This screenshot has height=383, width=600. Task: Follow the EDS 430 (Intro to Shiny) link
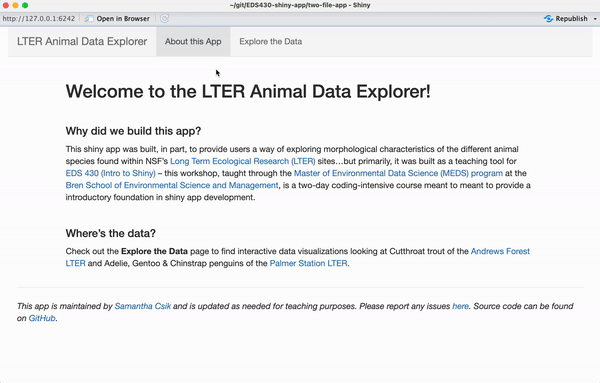coord(111,173)
